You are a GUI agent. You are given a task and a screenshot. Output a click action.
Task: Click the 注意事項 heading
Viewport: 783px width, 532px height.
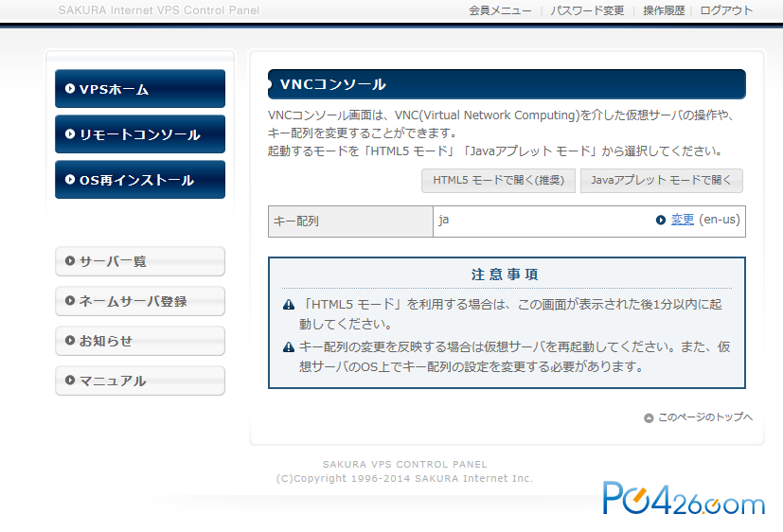tap(505, 275)
